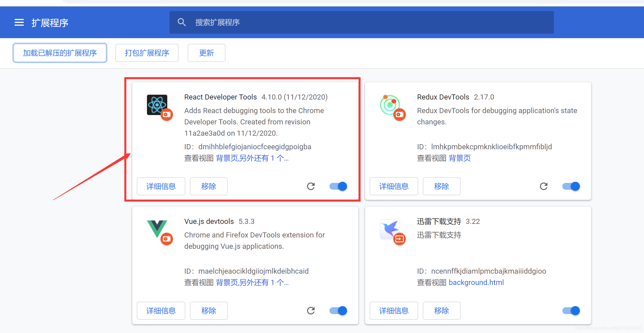The image size is (644, 333).
Task: Remove the Xunlei download support extension
Action: coord(442,311)
